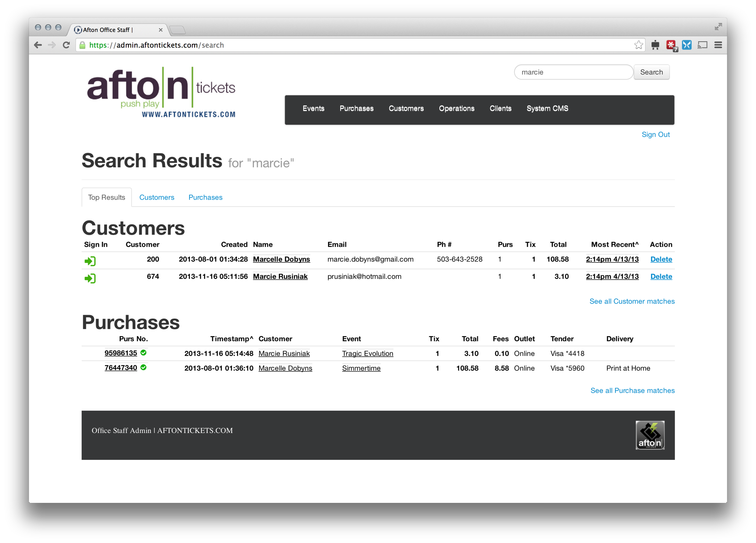
Task: Click the Purs No. column header
Action: click(133, 339)
